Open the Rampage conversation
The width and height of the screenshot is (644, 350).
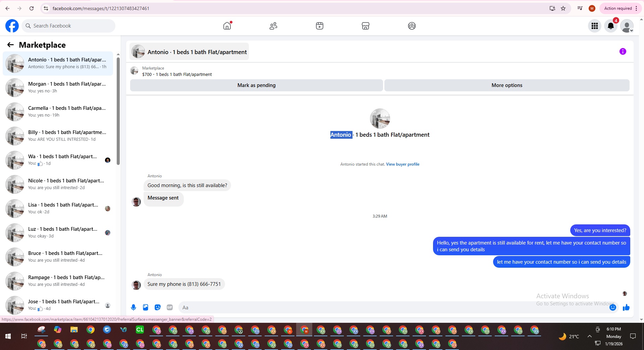point(58,281)
